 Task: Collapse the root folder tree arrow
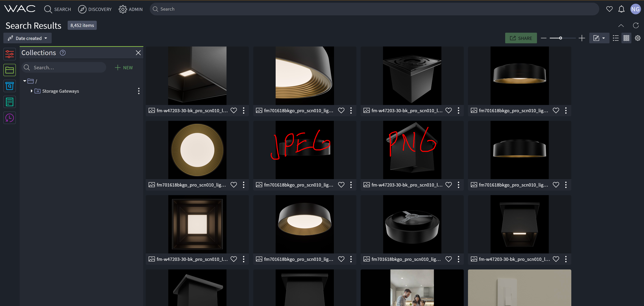point(25,81)
